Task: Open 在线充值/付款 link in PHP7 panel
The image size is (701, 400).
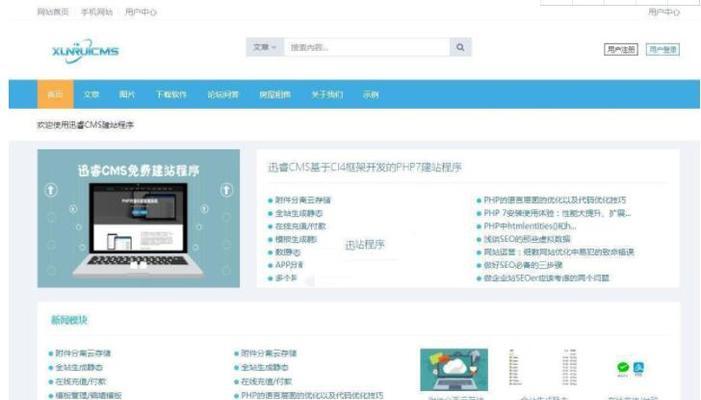Action: tap(300, 226)
